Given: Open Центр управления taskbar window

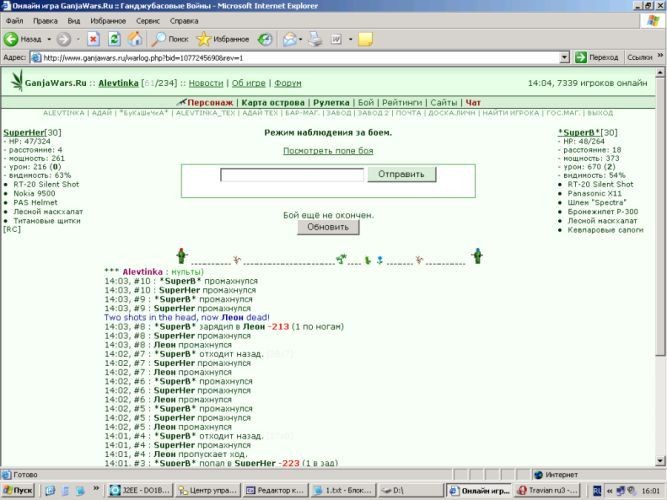Looking at the screenshot, I should tap(208, 491).
